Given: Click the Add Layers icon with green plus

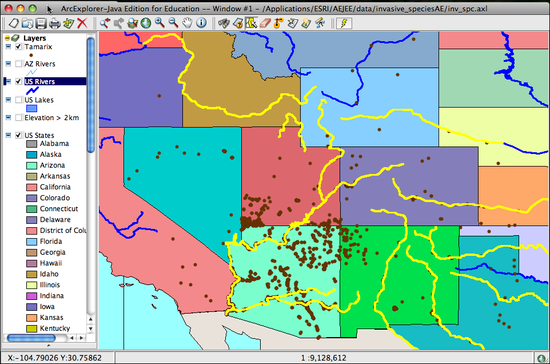Looking at the screenshot, I should click(68, 23).
